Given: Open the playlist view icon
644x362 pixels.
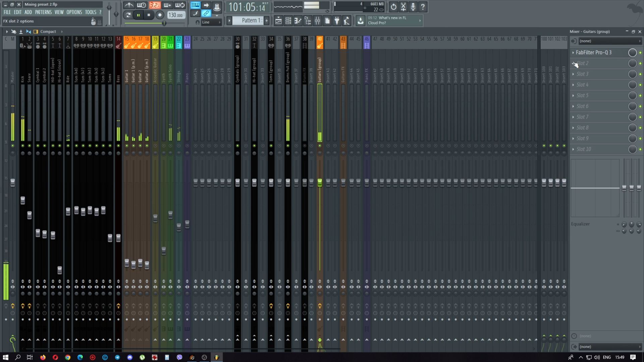Looking at the screenshot, I should pyautogui.click(x=278, y=21).
